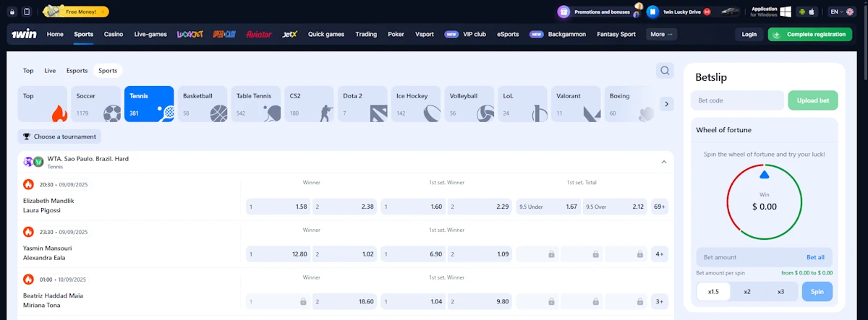Select the x2 multiplier option
This screenshot has width=868, height=320.
click(x=747, y=292)
